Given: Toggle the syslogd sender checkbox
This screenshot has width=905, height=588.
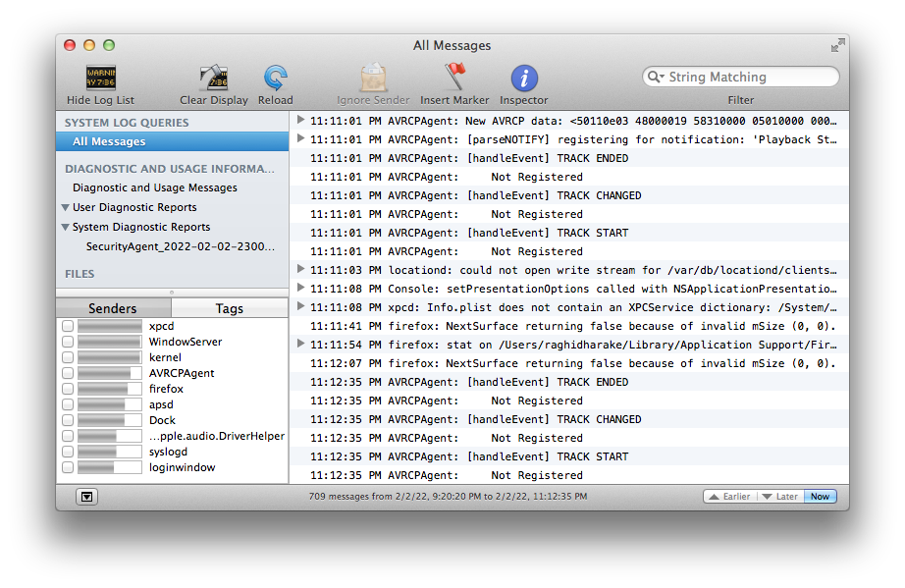Looking at the screenshot, I should (68, 452).
